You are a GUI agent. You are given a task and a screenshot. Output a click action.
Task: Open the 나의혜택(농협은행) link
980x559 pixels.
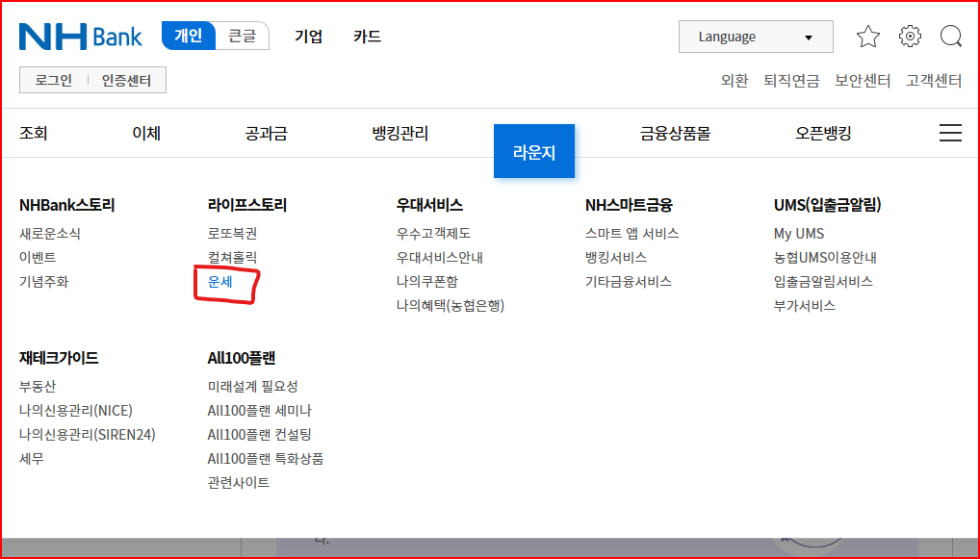pos(450,305)
